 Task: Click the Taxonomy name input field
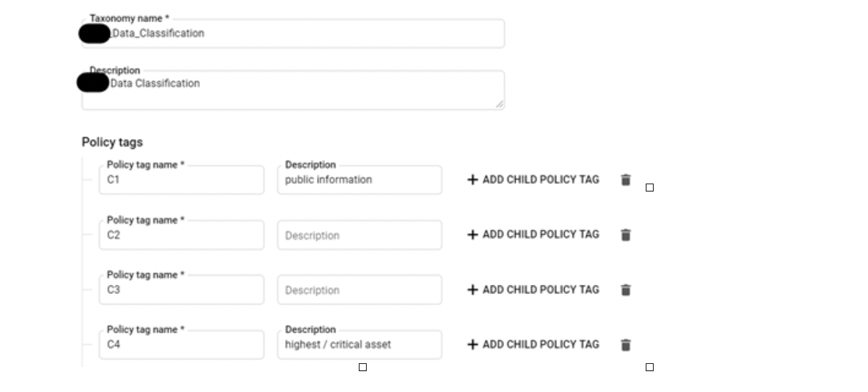[x=294, y=32]
